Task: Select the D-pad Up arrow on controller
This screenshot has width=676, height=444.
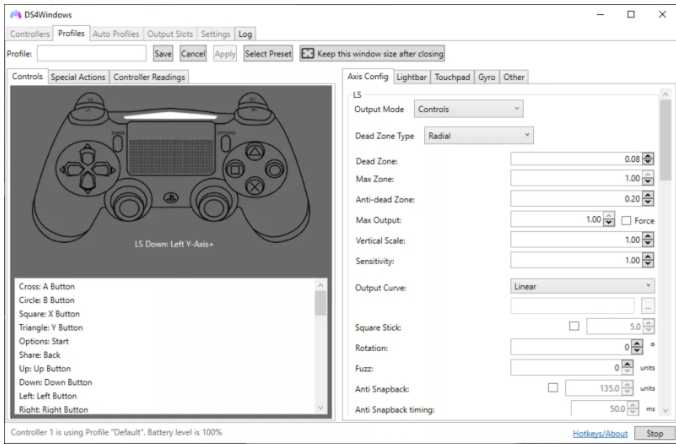Action: [88, 155]
